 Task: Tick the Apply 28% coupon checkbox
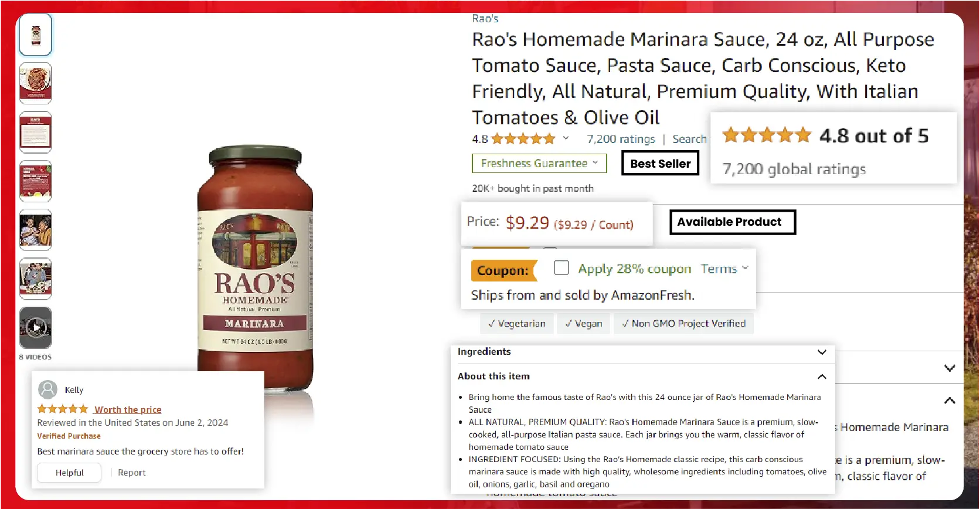(562, 267)
